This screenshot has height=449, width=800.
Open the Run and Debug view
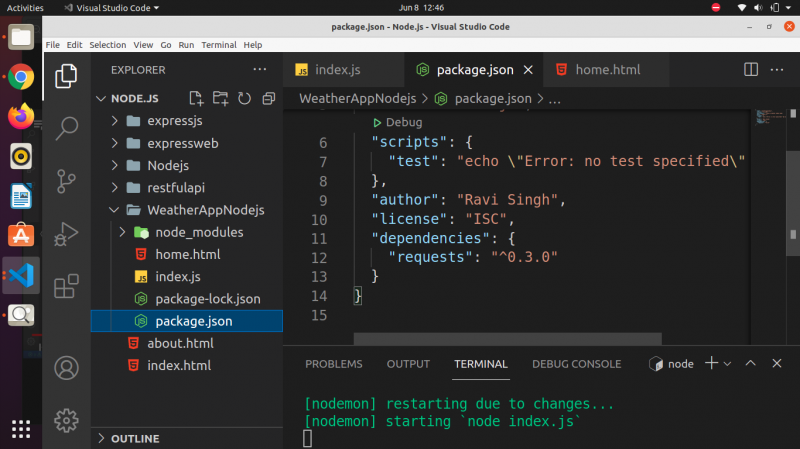coord(66,234)
